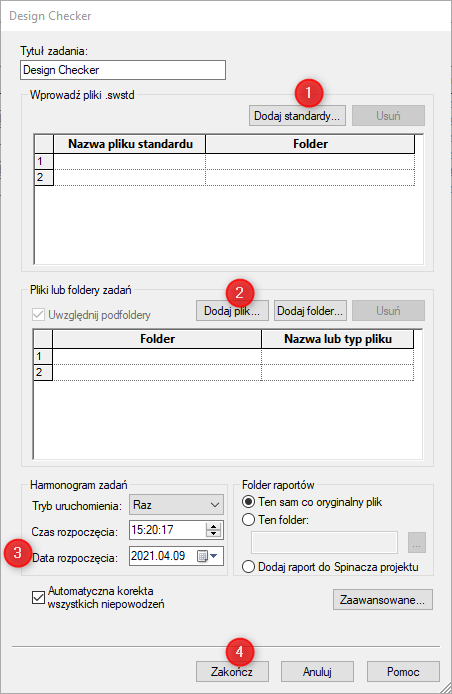452x694 pixels.
Task: Click the Ten folder path input field
Action: pyautogui.click(x=324, y=542)
